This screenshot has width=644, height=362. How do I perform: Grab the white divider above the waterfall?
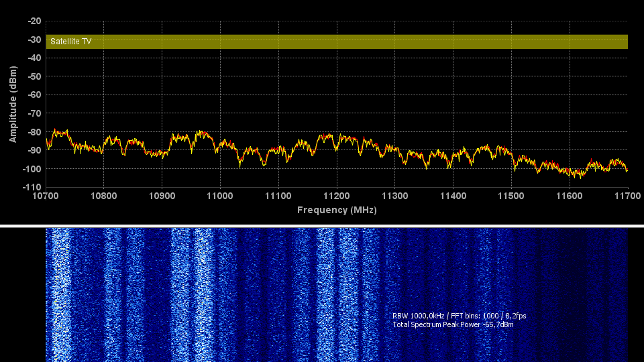[322, 226]
